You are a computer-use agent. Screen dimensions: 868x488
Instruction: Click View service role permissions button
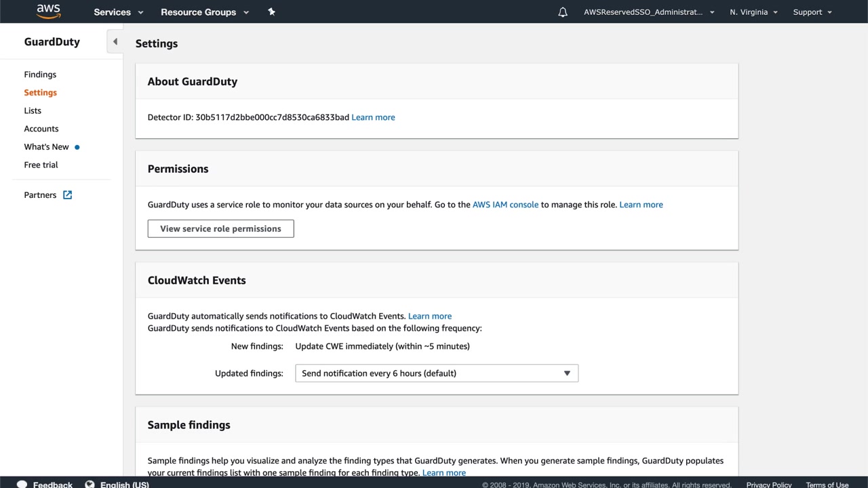(x=220, y=228)
